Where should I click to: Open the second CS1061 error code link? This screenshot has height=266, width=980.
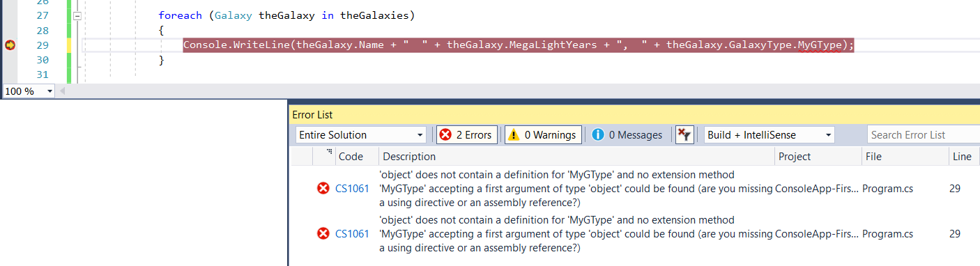tap(352, 234)
